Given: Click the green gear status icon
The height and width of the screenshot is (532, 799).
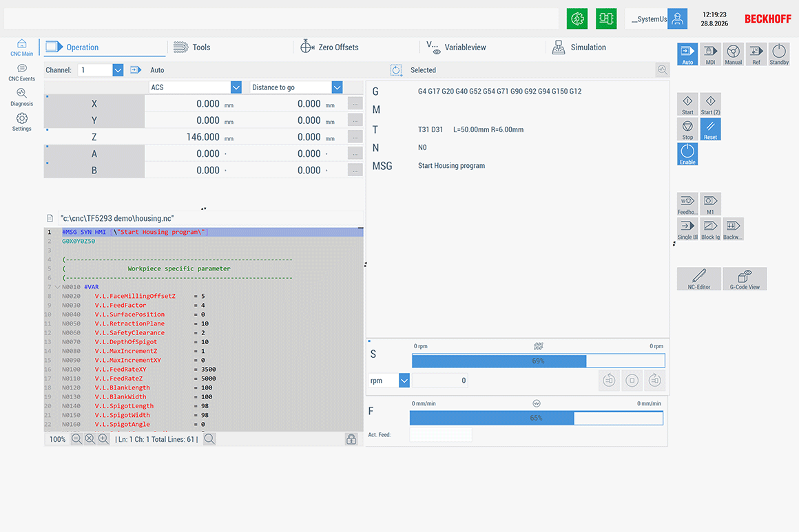Looking at the screenshot, I should click(577, 19).
